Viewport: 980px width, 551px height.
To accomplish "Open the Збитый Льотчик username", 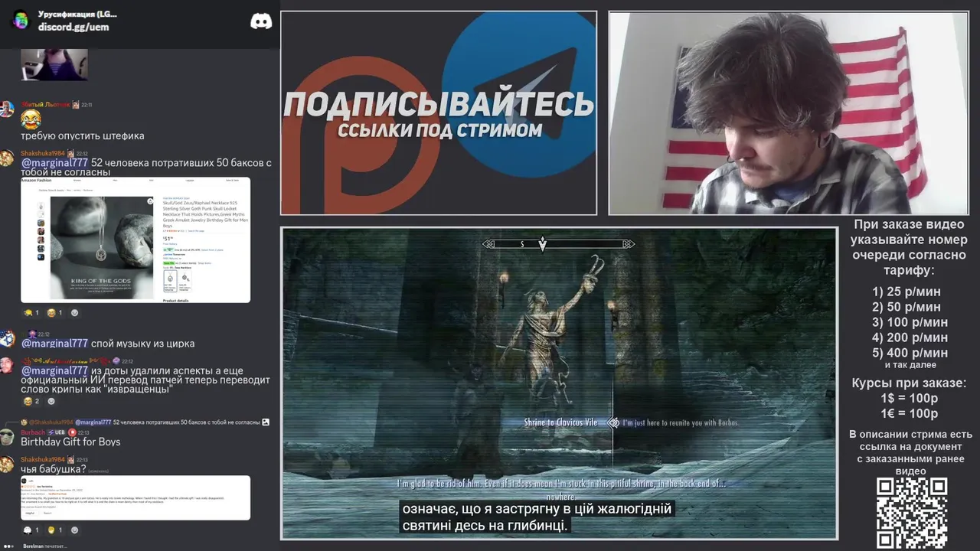I will [x=45, y=105].
